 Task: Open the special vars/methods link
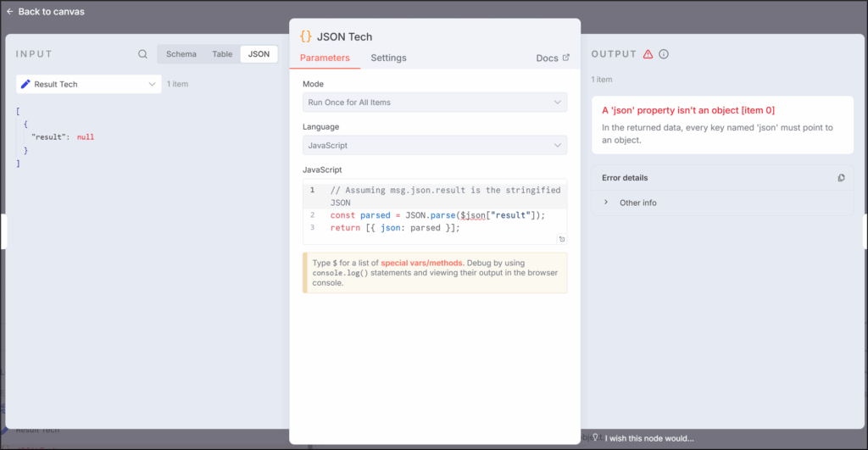[421, 263]
